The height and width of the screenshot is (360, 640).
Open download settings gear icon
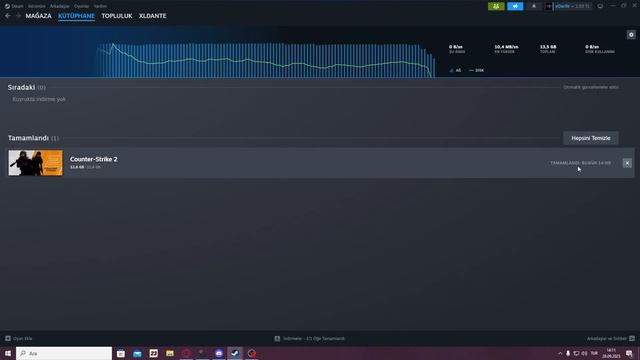coord(631,35)
